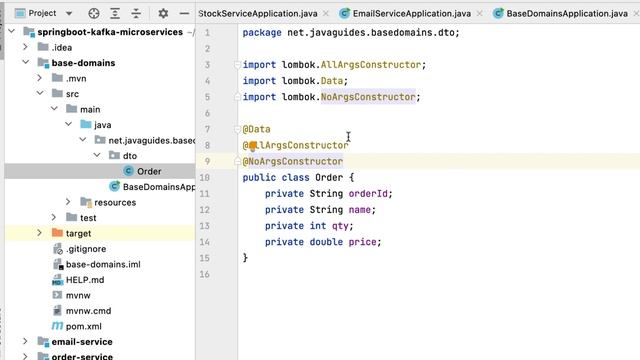Collapse the main folder
Image resolution: width=640 pixels, height=360 pixels.
54,109
